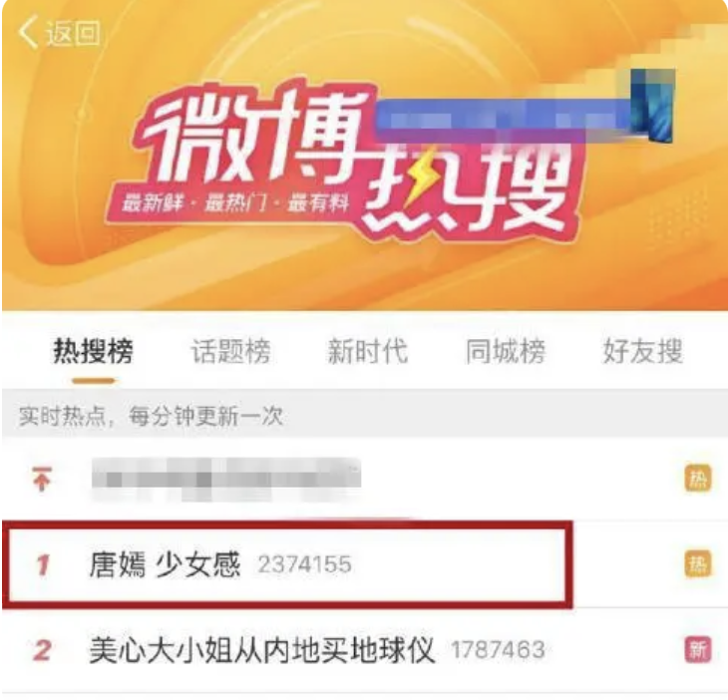This screenshot has width=728, height=700.
Task: Click rank number 1 in the list
Action: point(43,565)
